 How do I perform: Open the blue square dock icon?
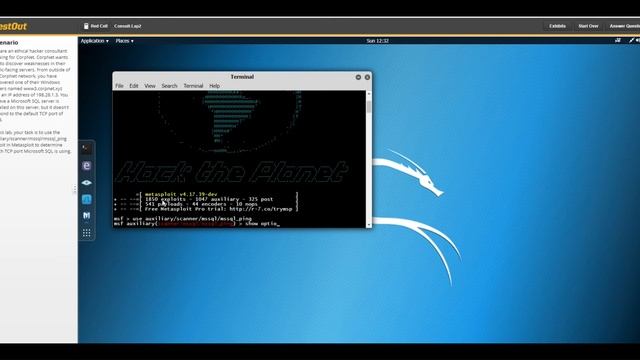pyautogui.click(x=87, y=199)
